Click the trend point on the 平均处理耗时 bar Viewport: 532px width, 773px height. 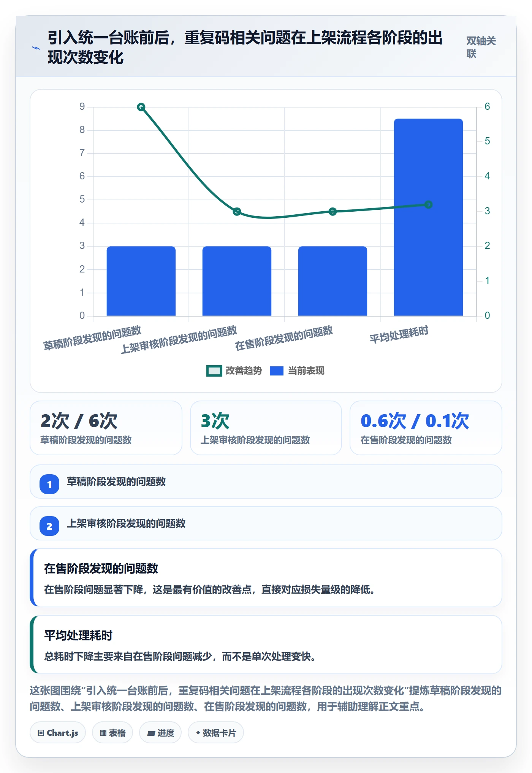pos(428,205)
